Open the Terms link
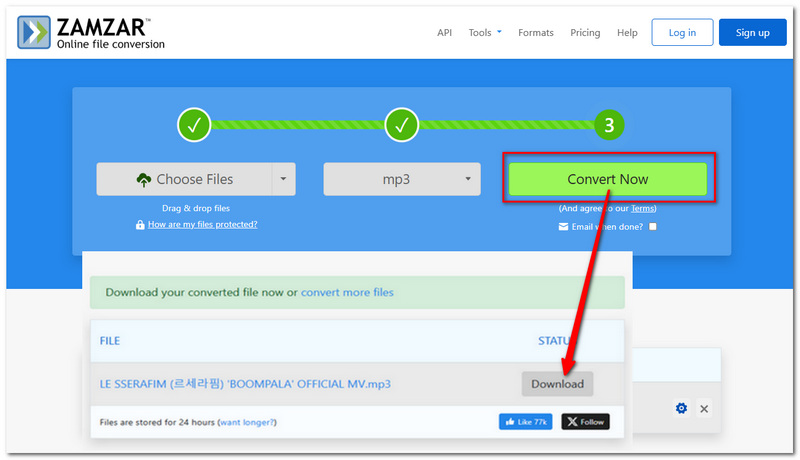 pos(642,208)
